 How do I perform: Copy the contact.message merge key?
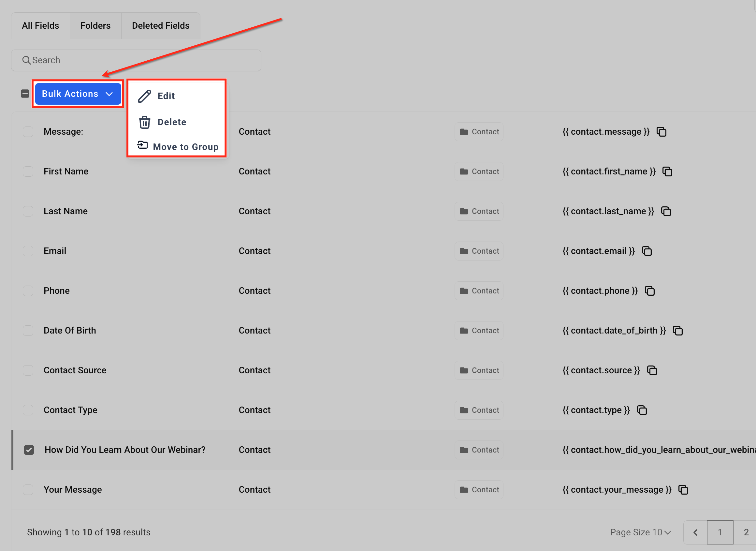click(661, 132)
